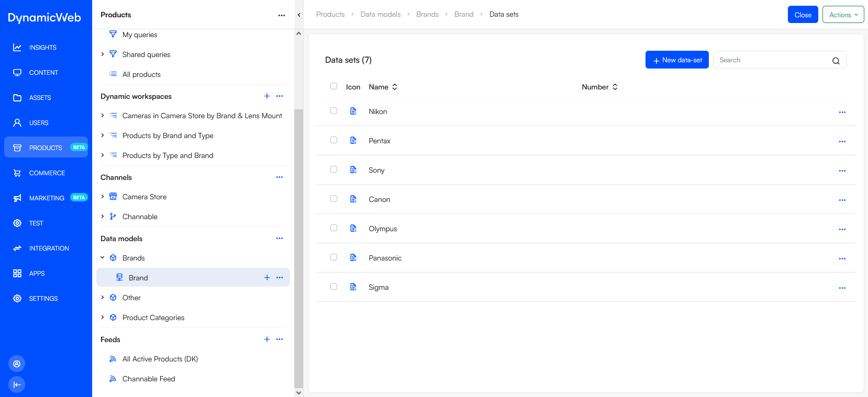Expand the Channable channel
The width and height of the screenshot is (868, 397).
tap(103, 217)
